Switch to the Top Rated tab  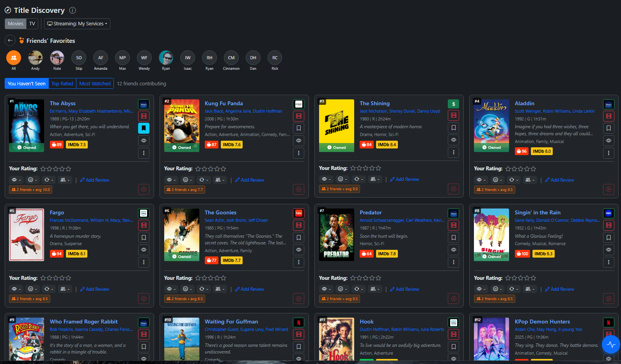(x=62, y=84)
